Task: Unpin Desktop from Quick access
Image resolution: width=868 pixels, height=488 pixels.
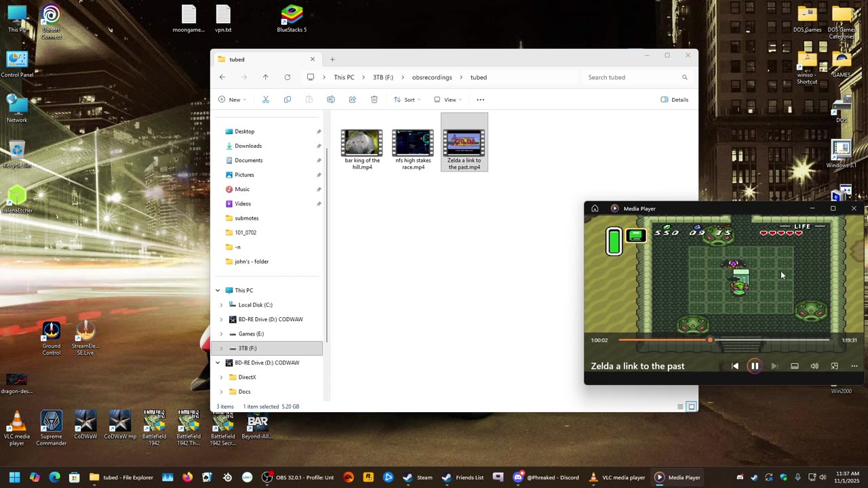Action: click(319, 131)
